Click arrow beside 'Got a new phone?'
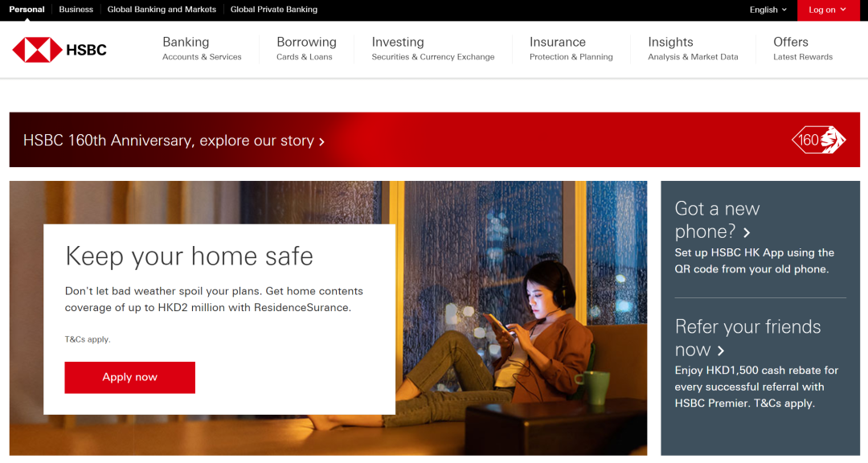Viewport: 868px width, 463px height. pyautogui.click(x=747, y=232)
